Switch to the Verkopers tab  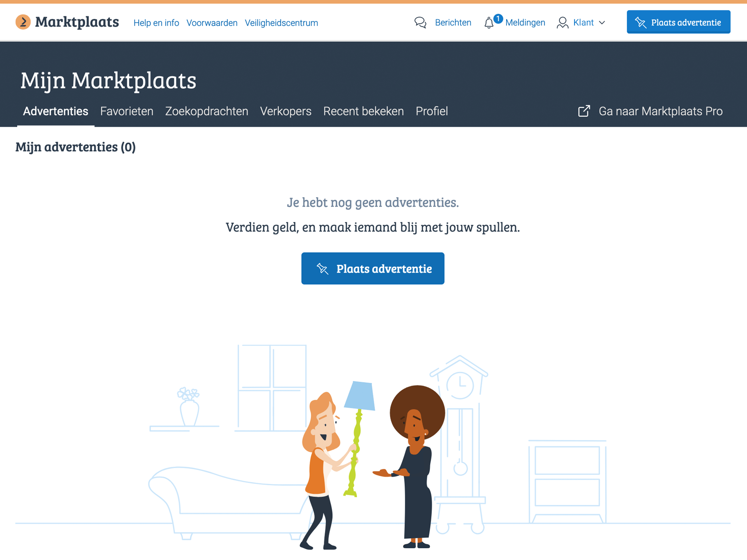coord(286,111)
